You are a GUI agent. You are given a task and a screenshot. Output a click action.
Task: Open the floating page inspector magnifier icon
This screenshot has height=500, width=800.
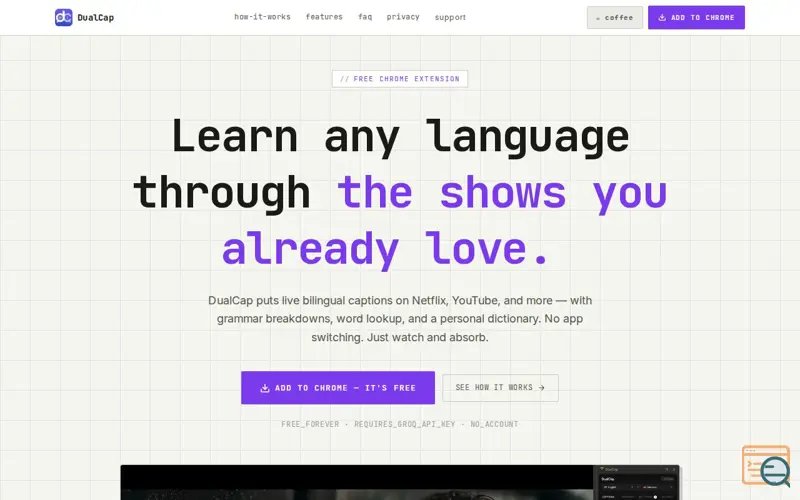pos(766,466)
